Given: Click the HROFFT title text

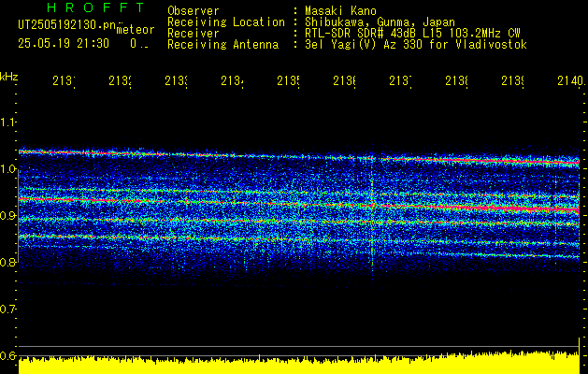Looking at the screenshot, I should click(x=95, y=7).
